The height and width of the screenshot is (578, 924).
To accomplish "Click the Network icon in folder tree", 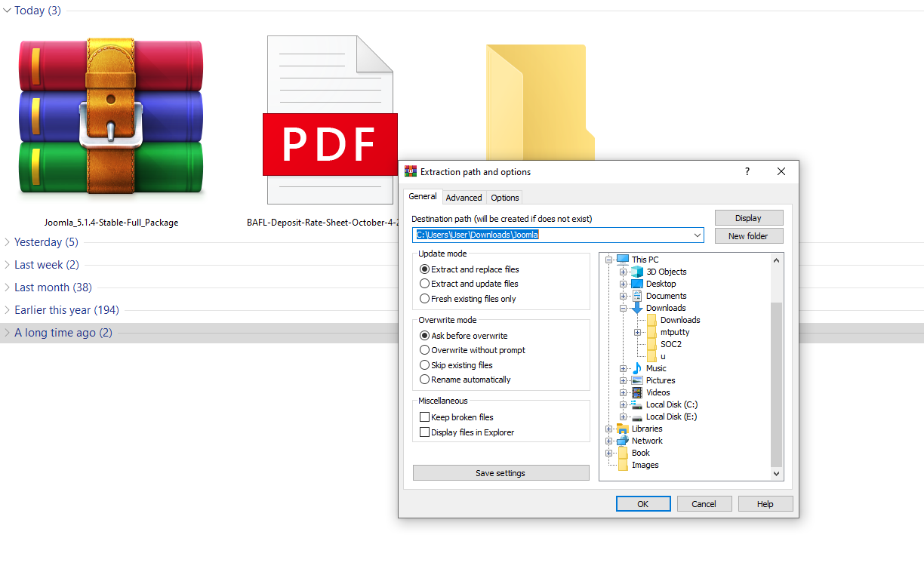I will pyautogui.click(x=623, y=441).
